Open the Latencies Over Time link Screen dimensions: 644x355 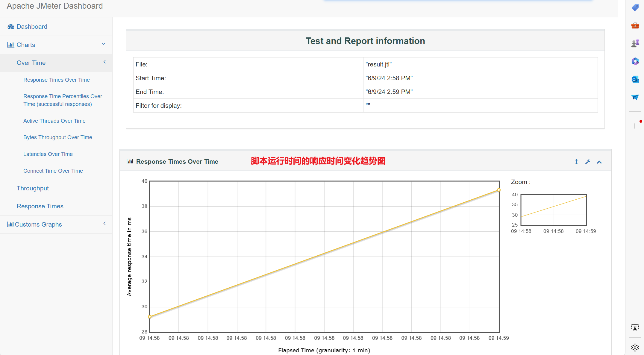click(x=48, y=154)
